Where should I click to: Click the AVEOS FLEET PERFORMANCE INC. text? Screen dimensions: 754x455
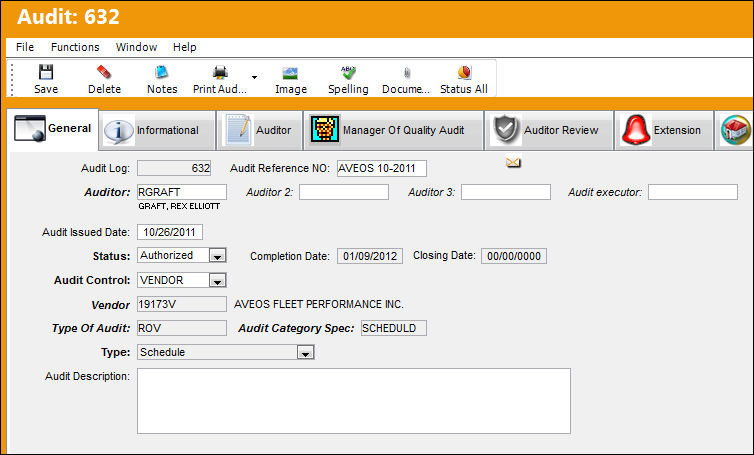coord(319,304)
